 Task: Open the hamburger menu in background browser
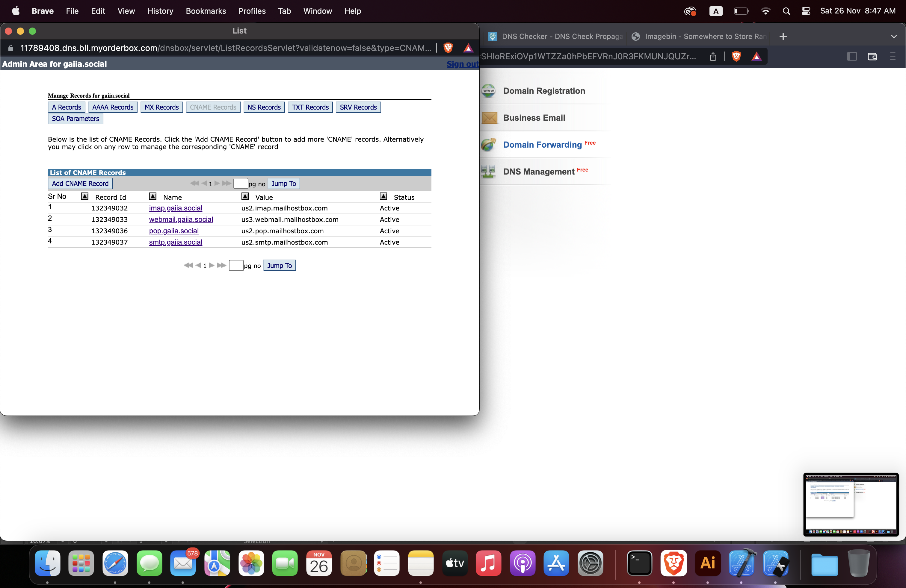click(893, 57)
